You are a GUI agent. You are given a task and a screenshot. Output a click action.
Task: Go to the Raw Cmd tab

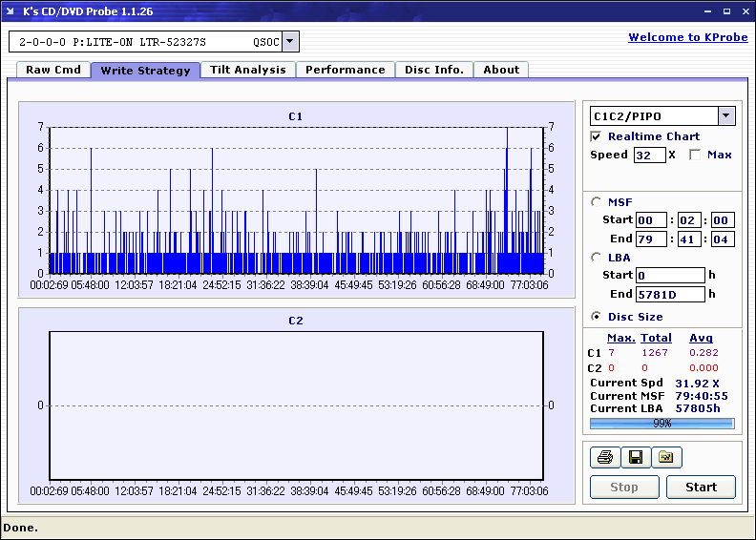pos(52,70)
